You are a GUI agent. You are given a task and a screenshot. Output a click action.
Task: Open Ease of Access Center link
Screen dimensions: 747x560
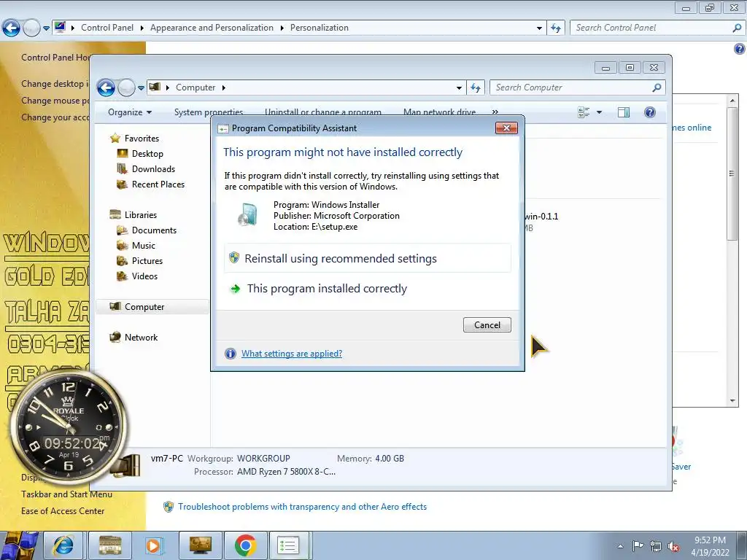[x=63, y=511]
